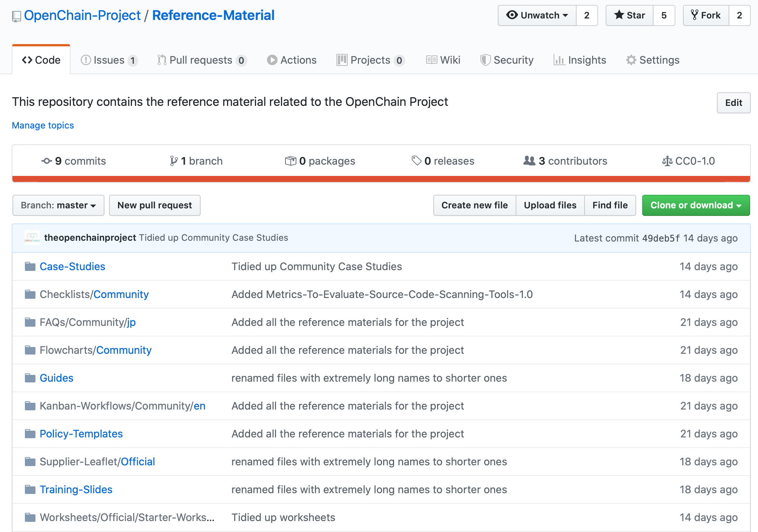Click the red language bar
This screenshot has height=532, width=758.
381,179
